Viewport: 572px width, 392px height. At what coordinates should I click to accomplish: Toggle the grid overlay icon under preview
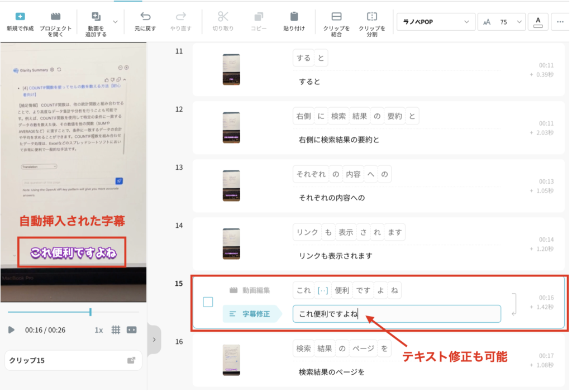pos(116,330)
